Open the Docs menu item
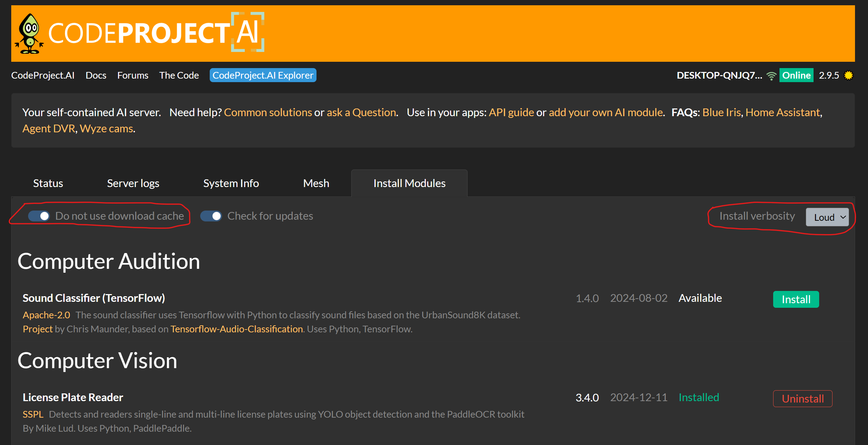 pos(96,75)
